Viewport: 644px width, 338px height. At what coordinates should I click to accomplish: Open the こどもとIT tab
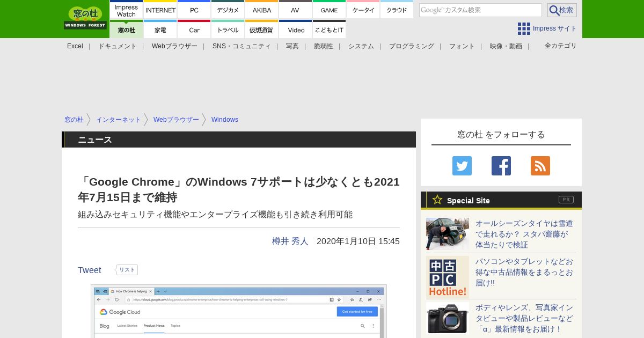coord(329,30)
